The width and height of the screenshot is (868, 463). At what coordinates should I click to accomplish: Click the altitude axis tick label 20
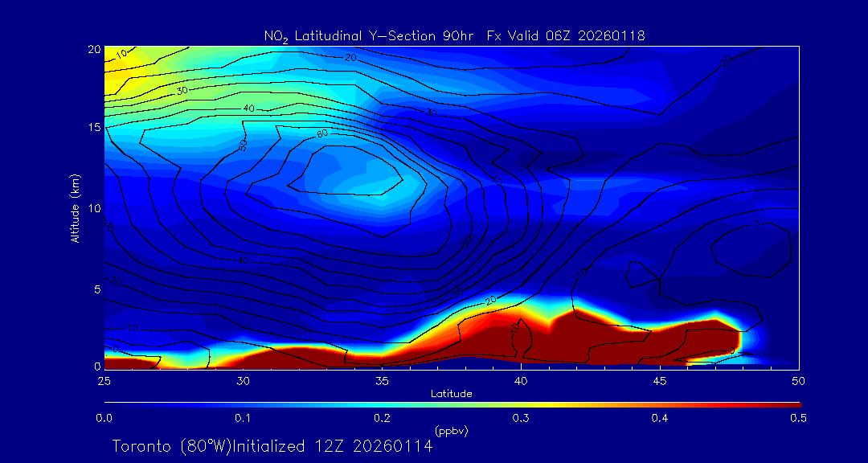[93, 49]
